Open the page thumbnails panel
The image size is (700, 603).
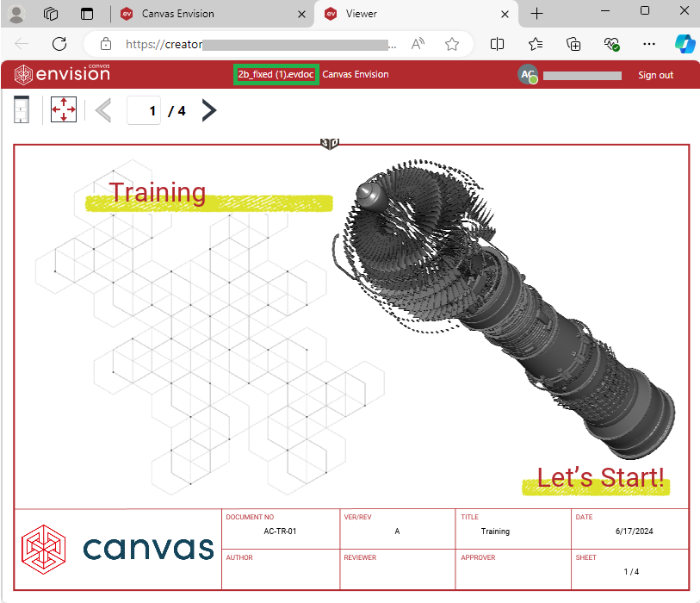(21, 109)
